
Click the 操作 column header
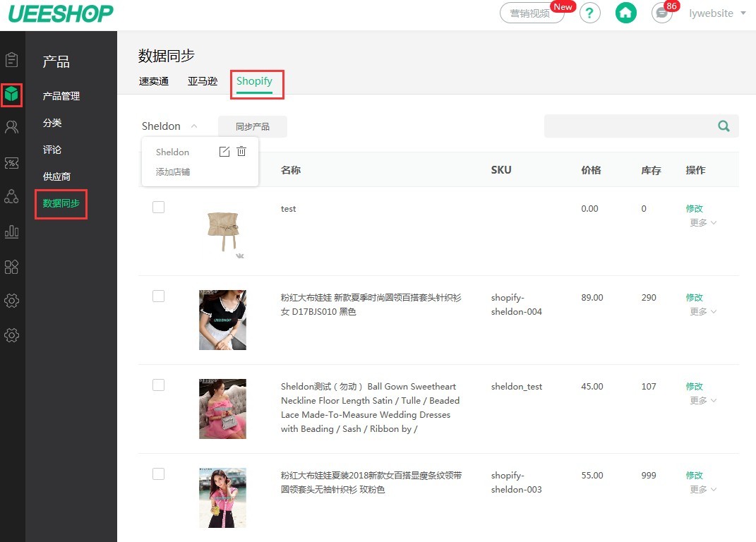(696, 170)
